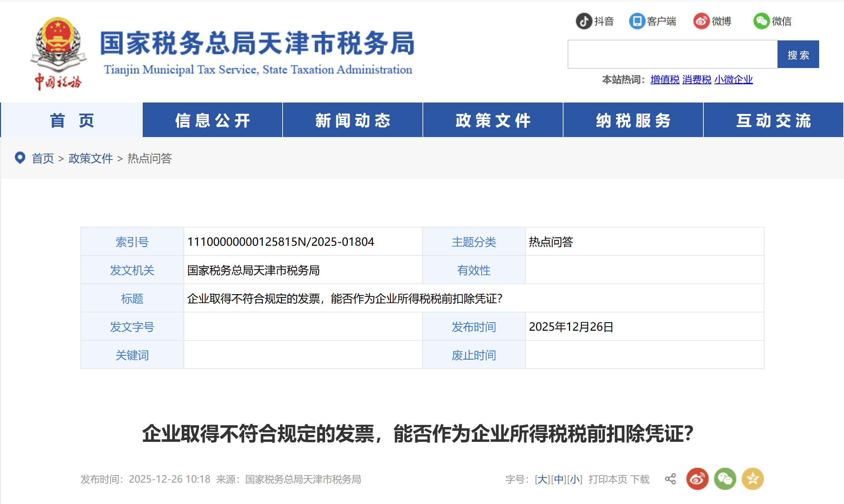Open the WeChat (微信) header icon
This screenshot has height=504, width=844.
pyautogui.click(x=761, y=21)
